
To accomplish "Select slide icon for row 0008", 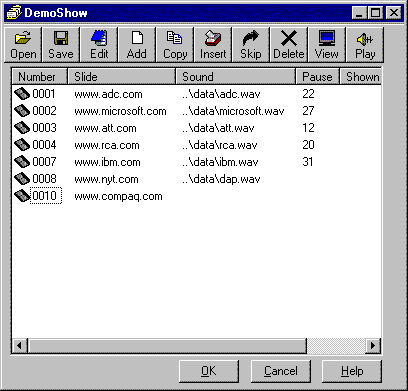I will click(22, 179).
